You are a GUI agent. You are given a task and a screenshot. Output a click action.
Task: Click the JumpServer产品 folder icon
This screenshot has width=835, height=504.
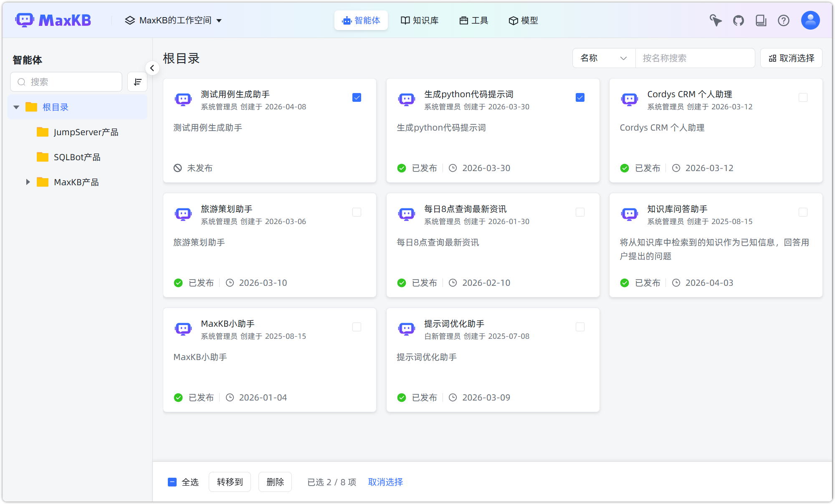point(43,132)
